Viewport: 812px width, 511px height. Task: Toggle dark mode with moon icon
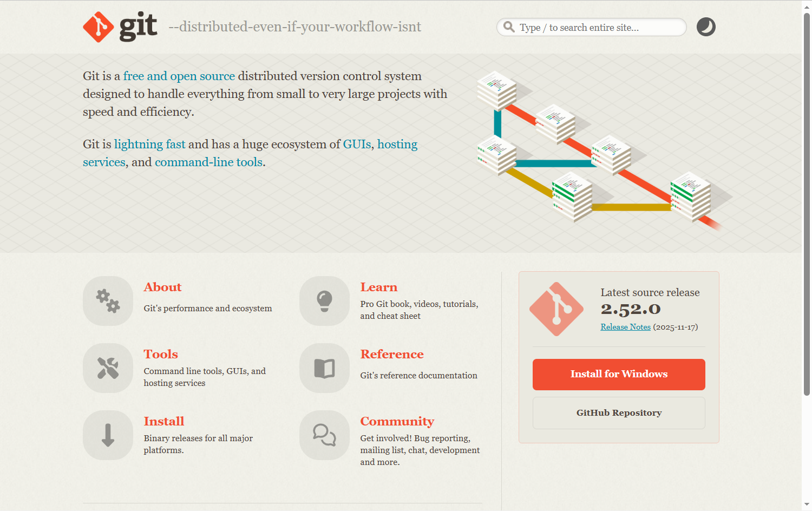[x=706, y=27]
